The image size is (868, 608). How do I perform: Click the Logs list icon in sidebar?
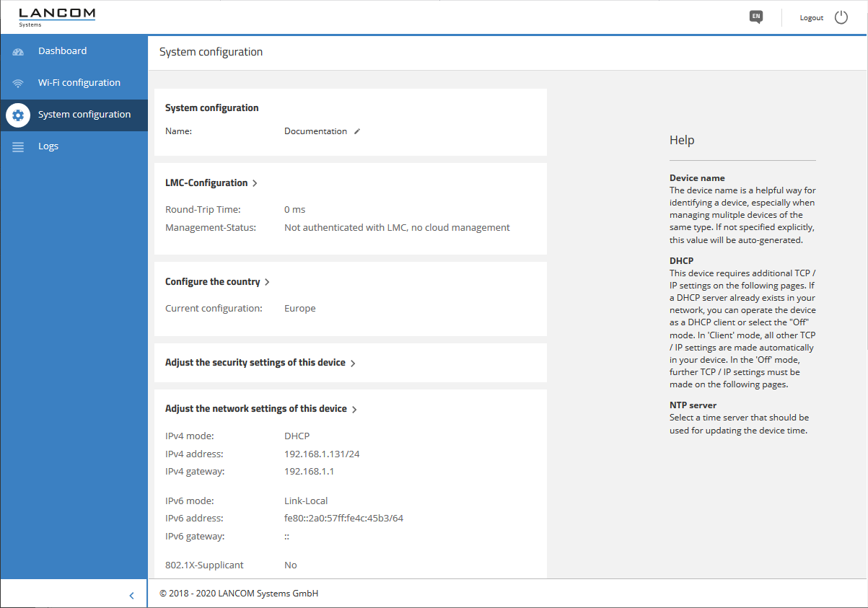(18, 146)
